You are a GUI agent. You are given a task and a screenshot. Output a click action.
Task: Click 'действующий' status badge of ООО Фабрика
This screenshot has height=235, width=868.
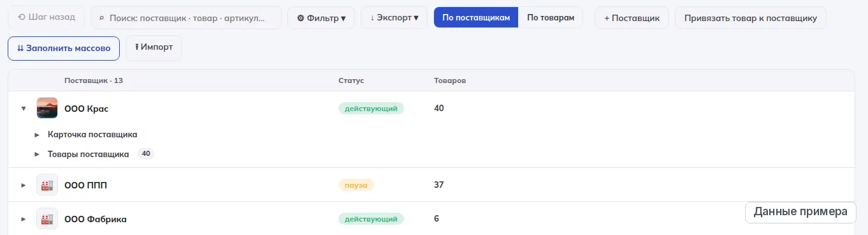coord(371,219)
